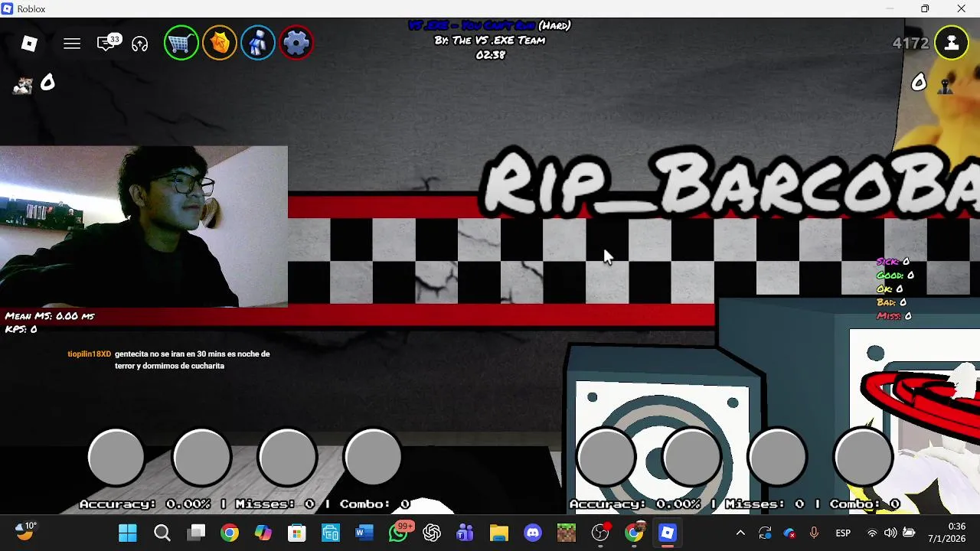980x551 pixels.
Task: Click the 'Mean MS: 0.00 ms' label
Action: pyautogui.click(x=50, y=316)
